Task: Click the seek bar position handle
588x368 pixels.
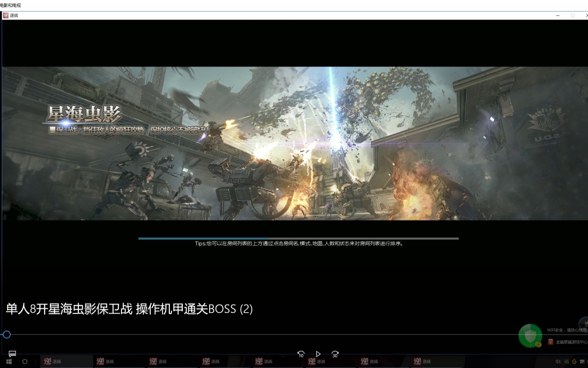Action: click(6, 334)
